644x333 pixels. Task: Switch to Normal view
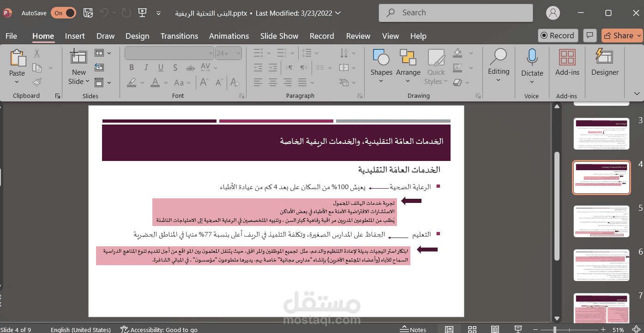(x=449, y=329)
